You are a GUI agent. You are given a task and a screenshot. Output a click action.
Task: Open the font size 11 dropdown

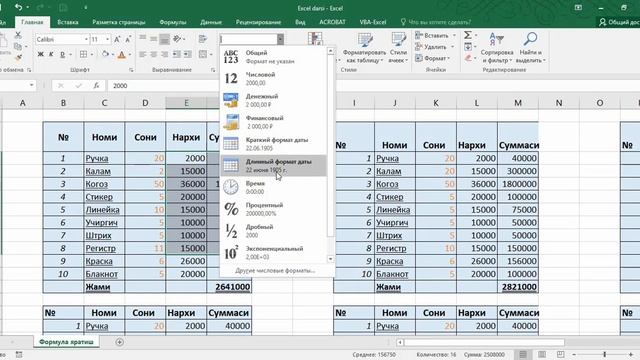[x=108, y=39]
